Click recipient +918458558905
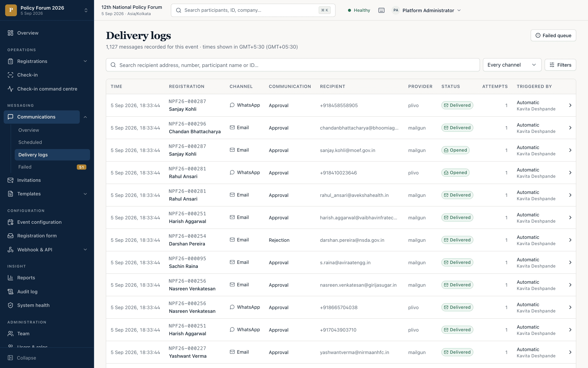 coord(339,105)
